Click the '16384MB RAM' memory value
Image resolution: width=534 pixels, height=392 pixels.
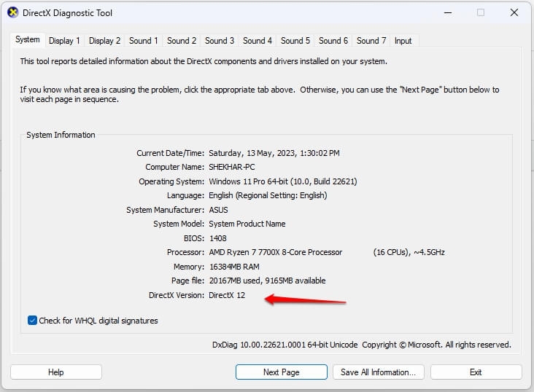pyautogui.click(x=234, y=267)
